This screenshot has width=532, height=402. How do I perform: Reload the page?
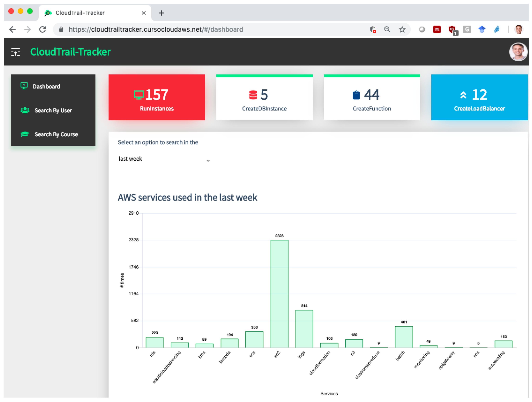click(43, 29)
